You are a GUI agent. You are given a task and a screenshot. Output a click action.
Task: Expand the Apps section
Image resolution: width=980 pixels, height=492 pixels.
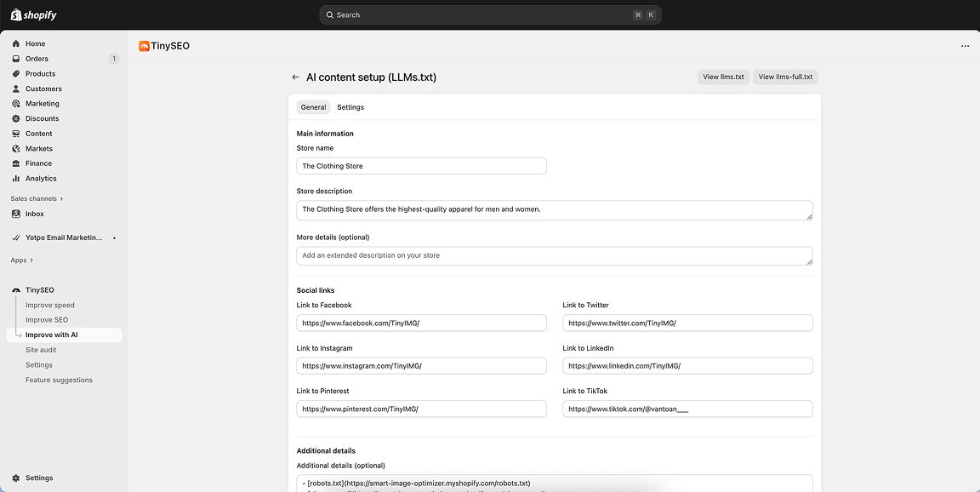click(x=22, y=260)
